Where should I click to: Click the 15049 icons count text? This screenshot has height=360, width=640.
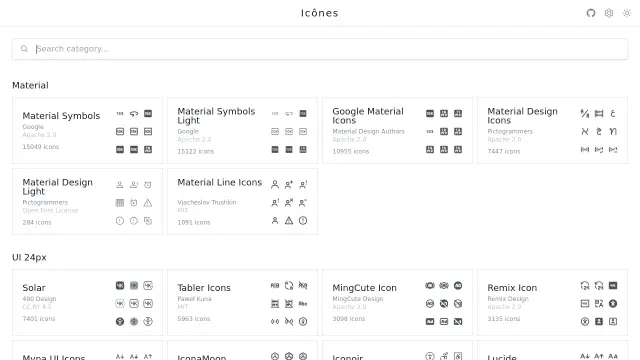(x=40, y=147)
